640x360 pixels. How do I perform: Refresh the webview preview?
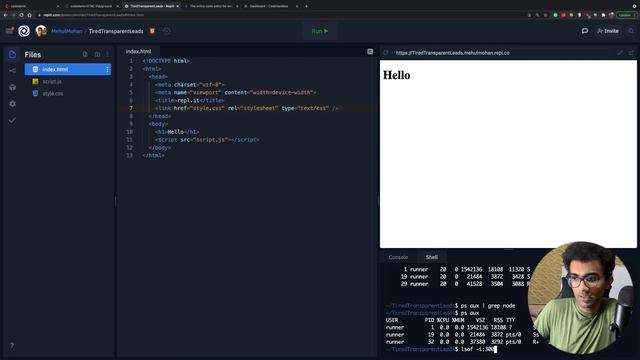click(386, 53)
